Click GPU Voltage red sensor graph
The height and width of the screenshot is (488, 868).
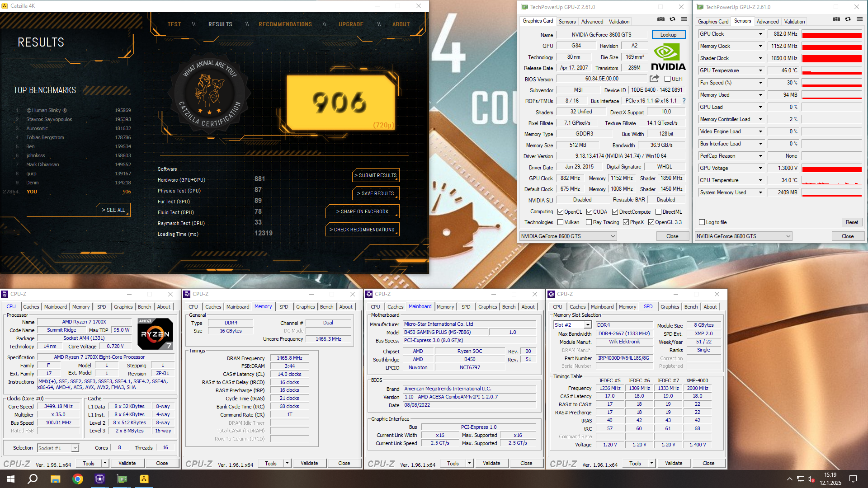coord(832,168)
